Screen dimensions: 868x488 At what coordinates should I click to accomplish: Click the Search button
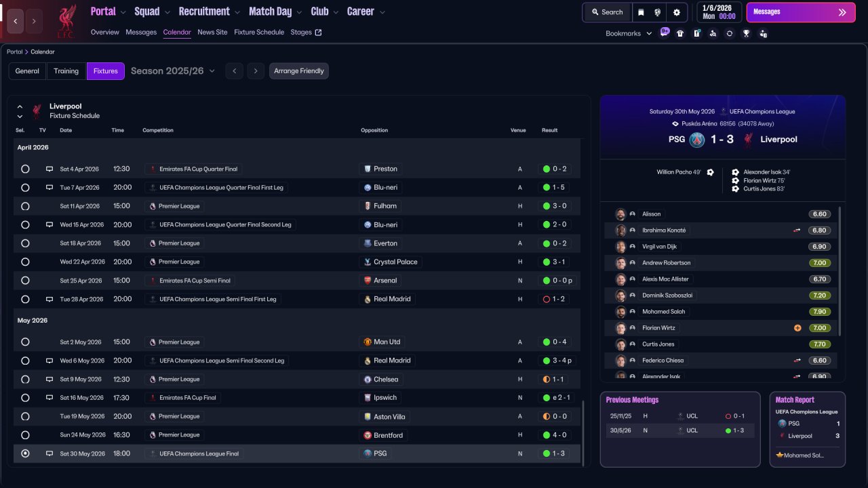(606, 12)
